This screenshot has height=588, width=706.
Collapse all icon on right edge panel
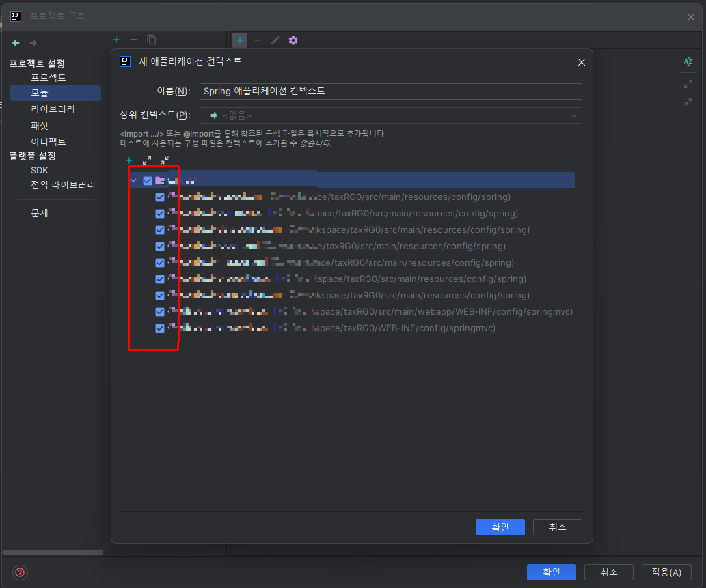point(688,102)
